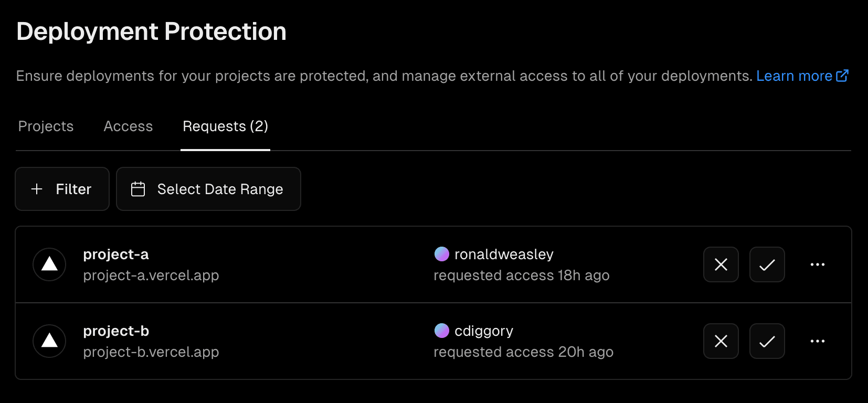This screenshot has width=868, height=403.
Task: Click the project-b.vercel.app domain text
Action: click(151, 352)
